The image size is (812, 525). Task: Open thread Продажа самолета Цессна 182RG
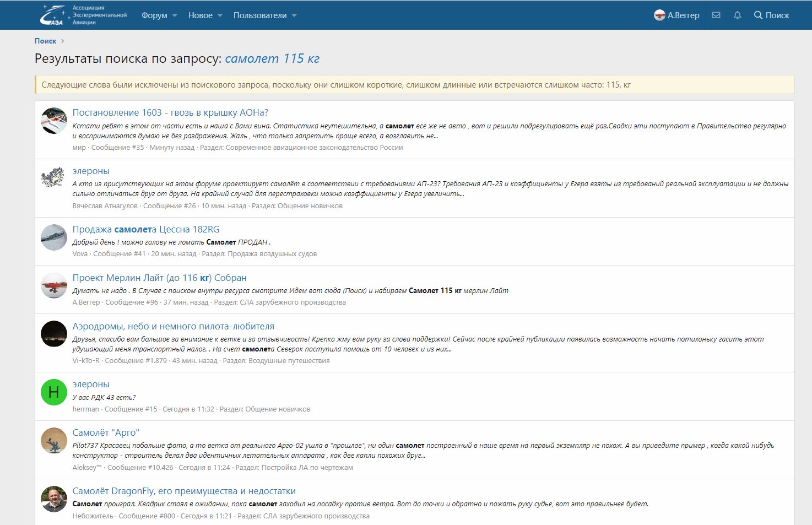pyautogui.click(x=146, y=229)
